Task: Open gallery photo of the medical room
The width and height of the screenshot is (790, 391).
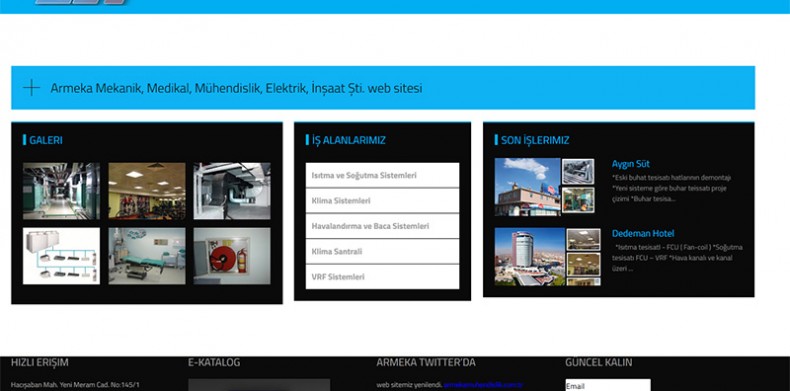Action: pyautogui.click(x=147, y=256)
